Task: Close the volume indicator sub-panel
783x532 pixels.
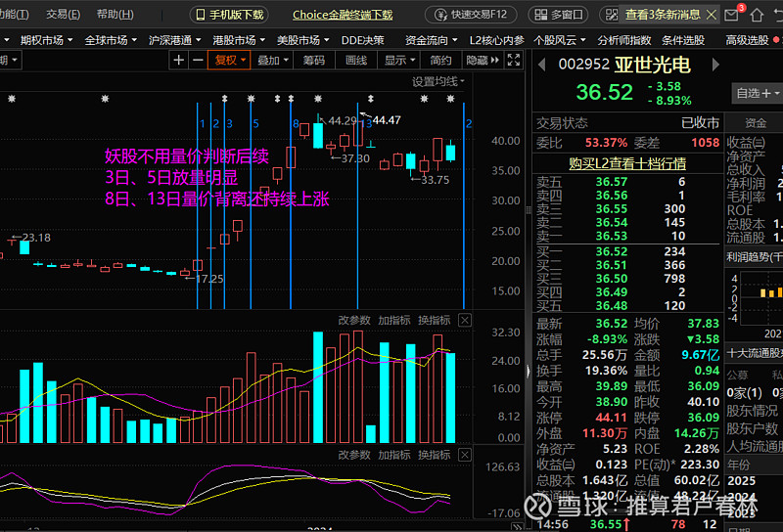Action: coord(465,320)
